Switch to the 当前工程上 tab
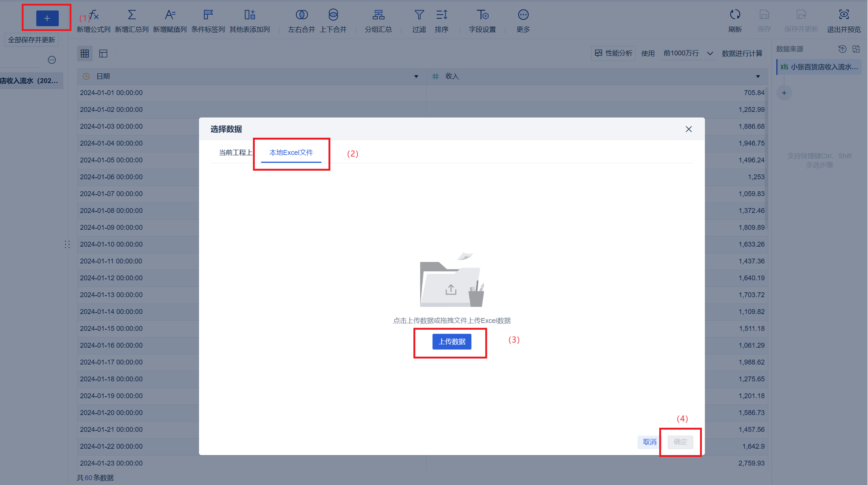Viewport: 868px width, 485px height. 235,152
